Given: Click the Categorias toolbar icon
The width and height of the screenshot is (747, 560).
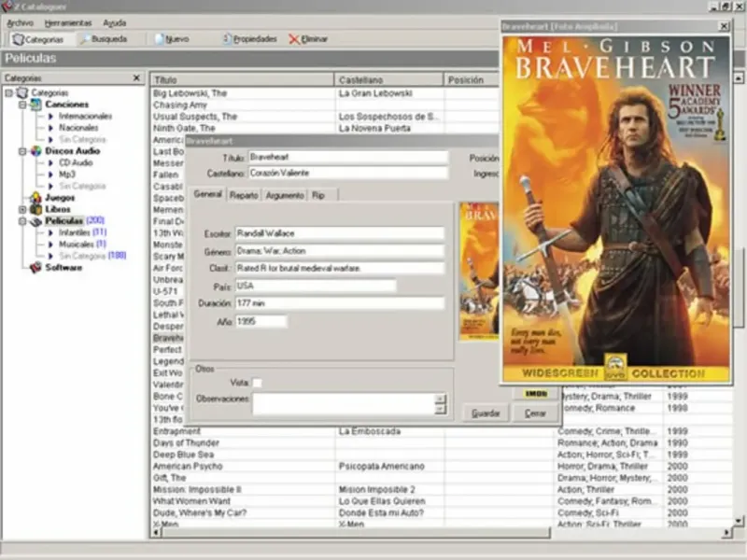Looking at the screenshot, I should click(19, 39).
